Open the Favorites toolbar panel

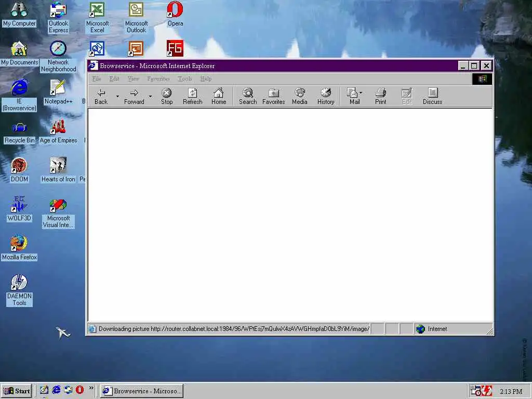point(273,96)
